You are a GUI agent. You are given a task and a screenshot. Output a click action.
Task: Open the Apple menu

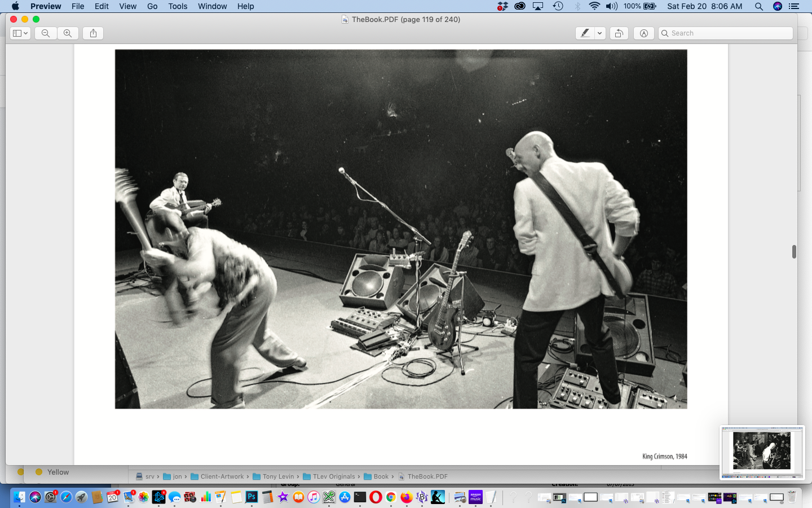[15, 6]
